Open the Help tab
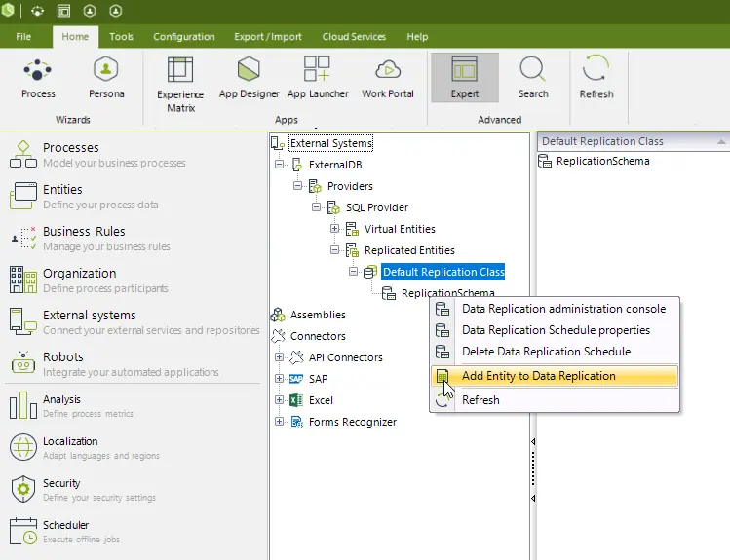This screenshot has width=730, height=560. tap(417, 37)
